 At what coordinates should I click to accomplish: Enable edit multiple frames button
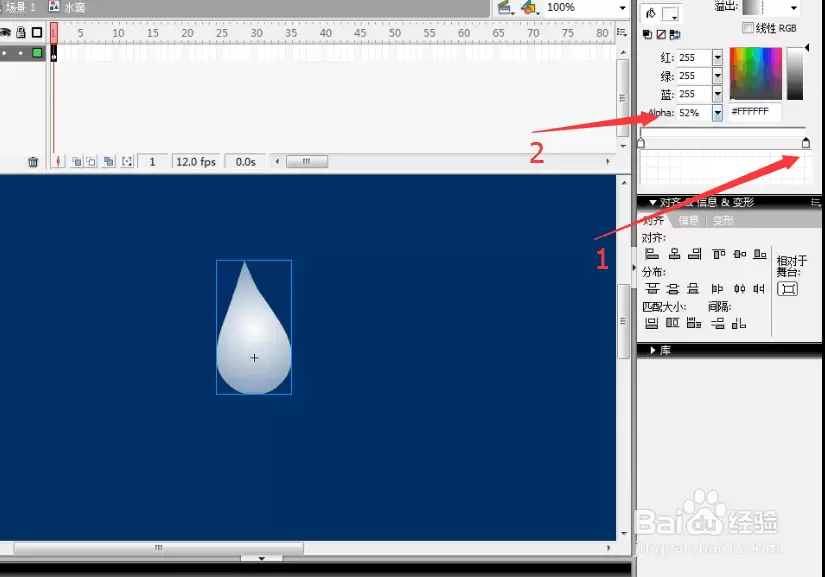coord(109,161)
